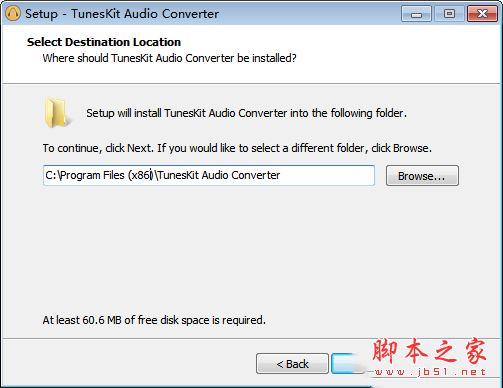The height and width of the screenshot is (388, 503).
Task: Click the "Setup will install TunesKit" message
Action: click(246, 113)
